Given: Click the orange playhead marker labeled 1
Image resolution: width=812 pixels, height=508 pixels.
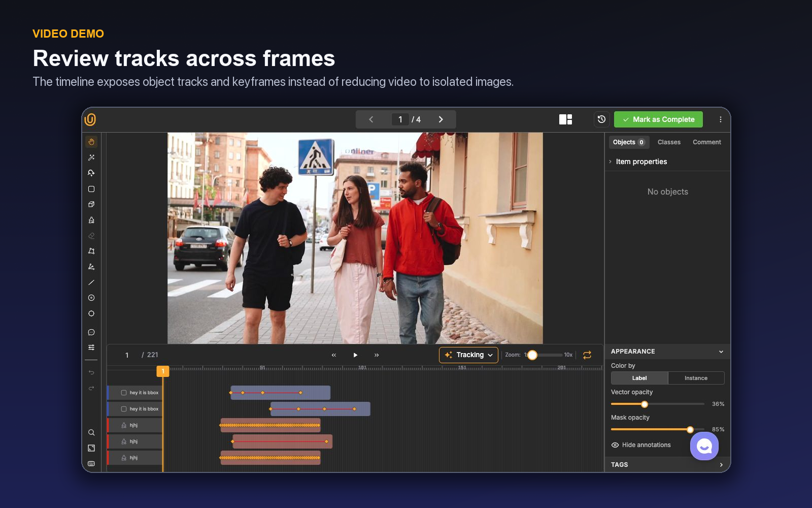Looking at the screenshot, I should 163,371.
